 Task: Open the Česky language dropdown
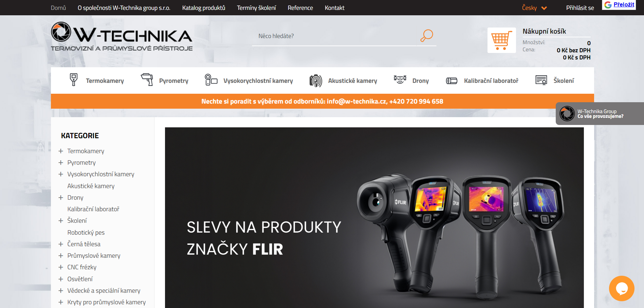click(x=534, y=8)
